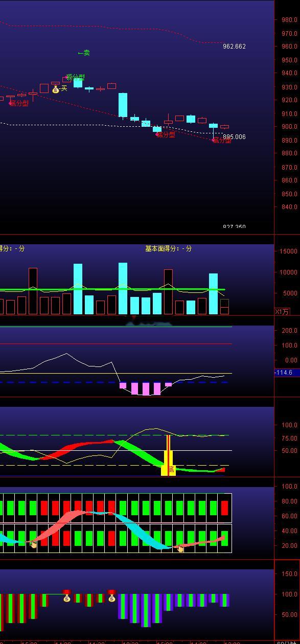Select the leftmost 底分型 pattern label

point(19,104)
